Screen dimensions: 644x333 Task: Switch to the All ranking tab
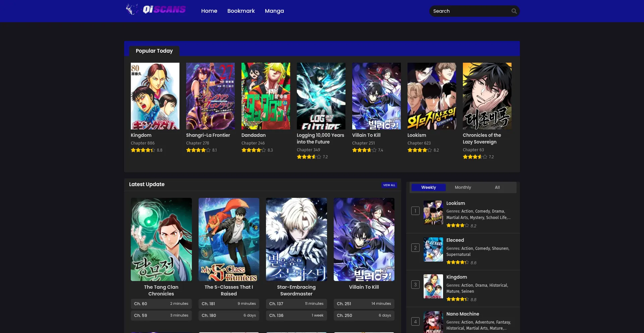(497, 187)
